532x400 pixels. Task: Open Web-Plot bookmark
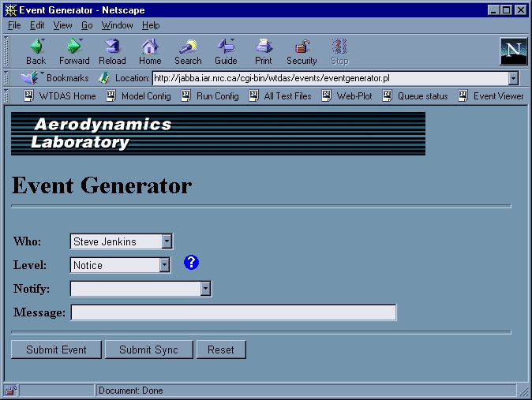347,96
